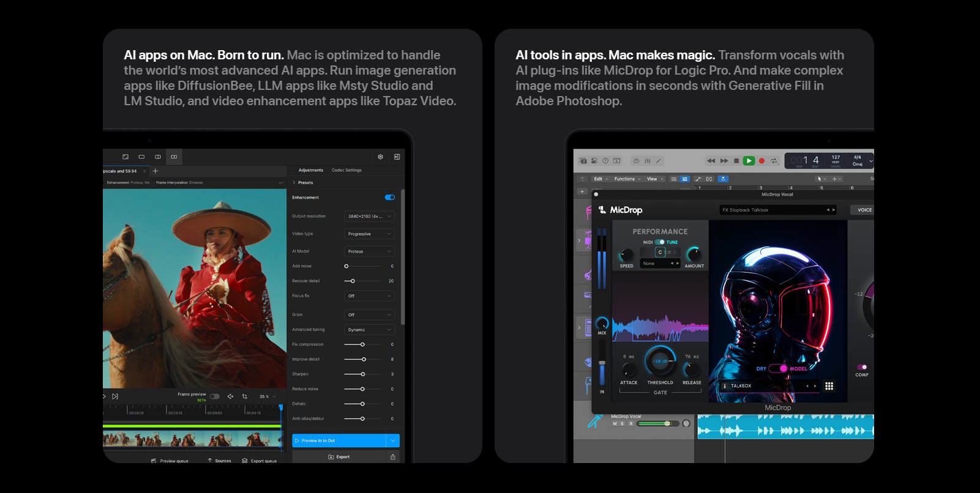Open the Editors pencil icon in Logic Pro
This screenshot has width=980, height=493.
tap(659, 161)
